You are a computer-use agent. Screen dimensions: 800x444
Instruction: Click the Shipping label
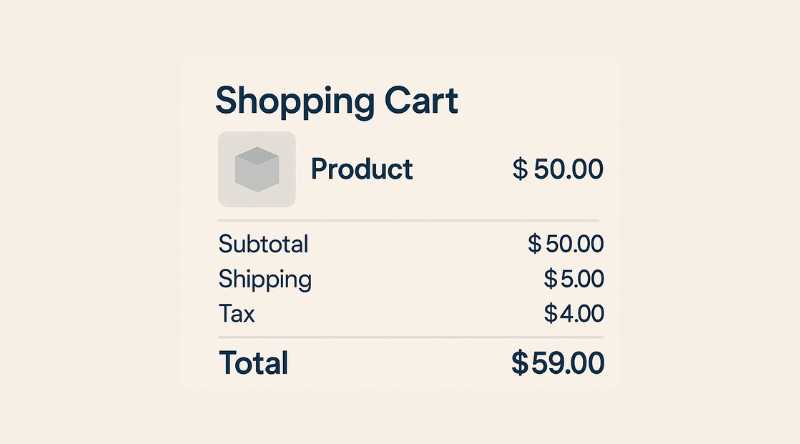click(265, 278)
